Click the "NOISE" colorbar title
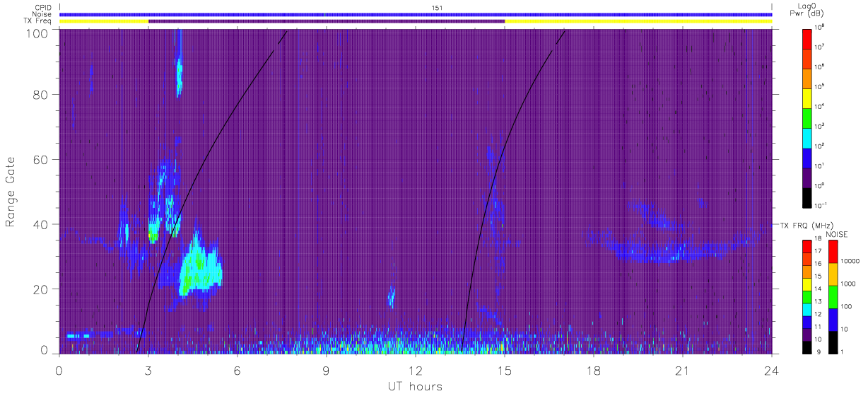This screenshot has height=401, width=868. [836, 233]
